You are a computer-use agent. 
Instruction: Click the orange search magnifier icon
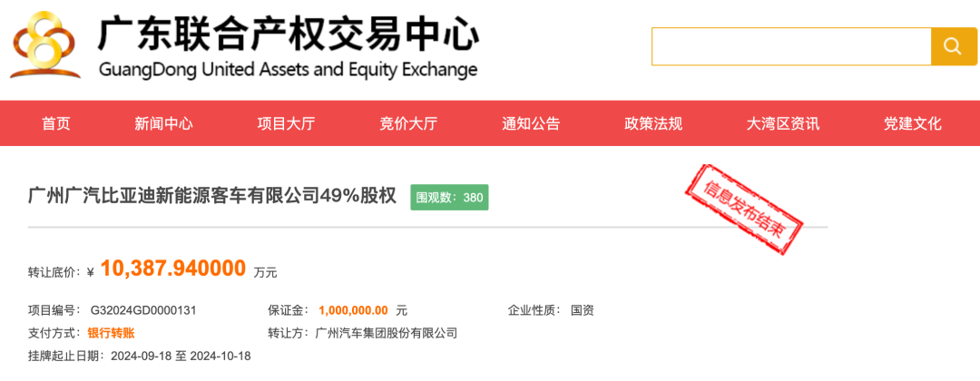click(954, 46)
